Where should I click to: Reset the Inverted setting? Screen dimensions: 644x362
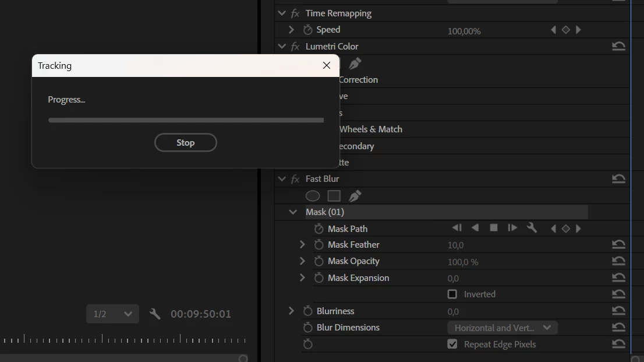(x=618, y=294)
